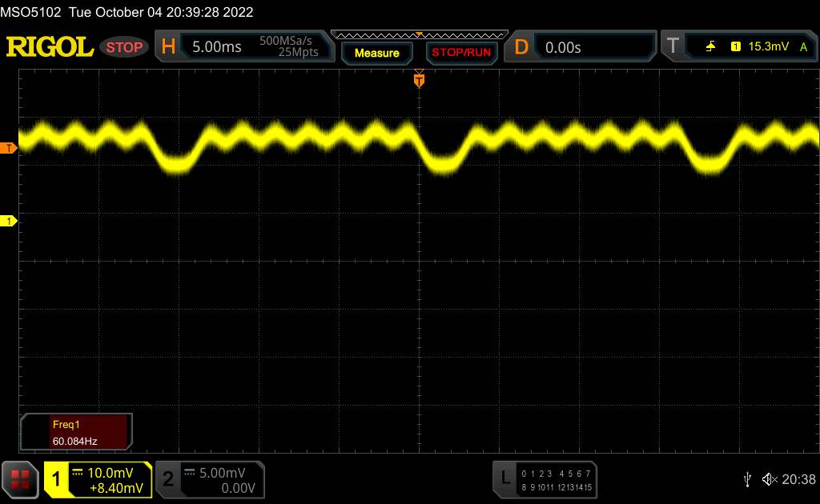Click the orange H horizontal icon
The width and height of the screenshot is (820, 504).
(168, 47)
